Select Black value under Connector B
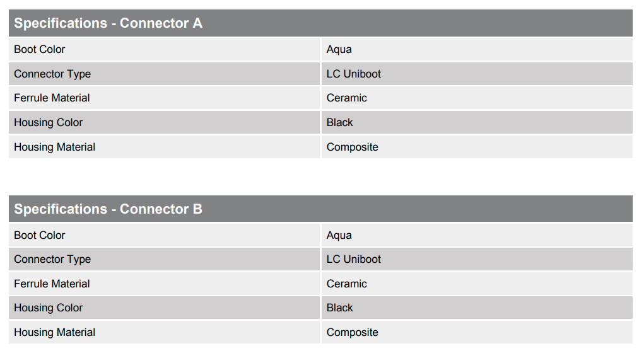The image size is (644, 358). coord(339,308)
